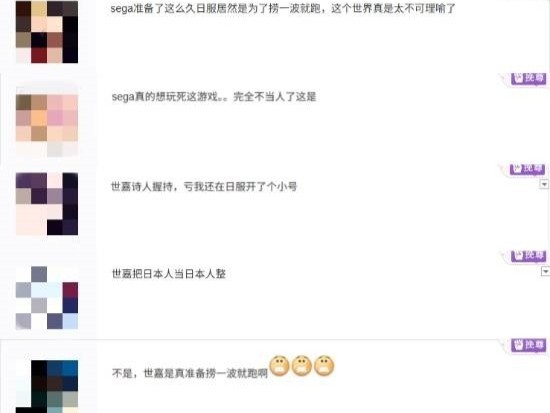Click the middle sweating emoji in the last comment
The image size is (550, 413).
coord(302,366)
